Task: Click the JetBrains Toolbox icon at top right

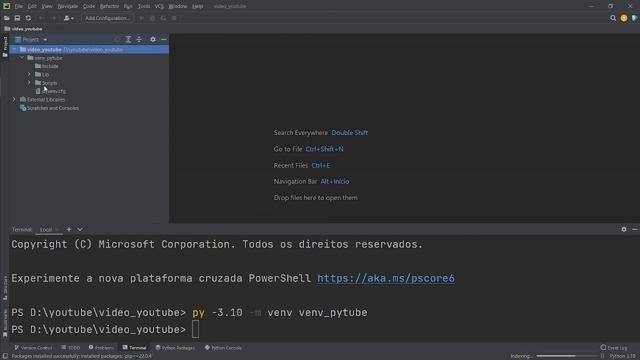Action: 635,18
